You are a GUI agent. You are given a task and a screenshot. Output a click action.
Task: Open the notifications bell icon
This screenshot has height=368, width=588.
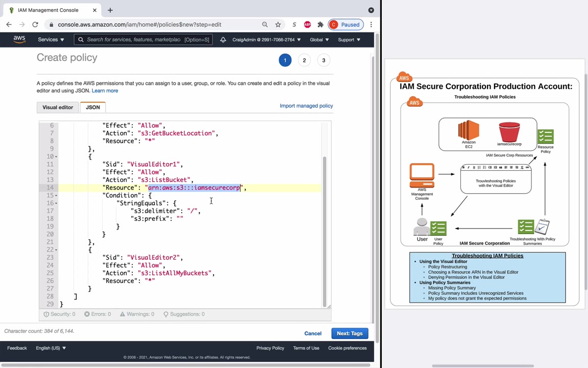point(223,40)
